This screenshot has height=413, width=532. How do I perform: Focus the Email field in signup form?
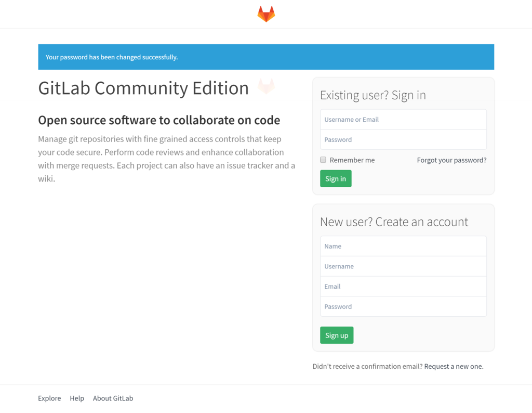pyautogui.click(x=403, y=287)
